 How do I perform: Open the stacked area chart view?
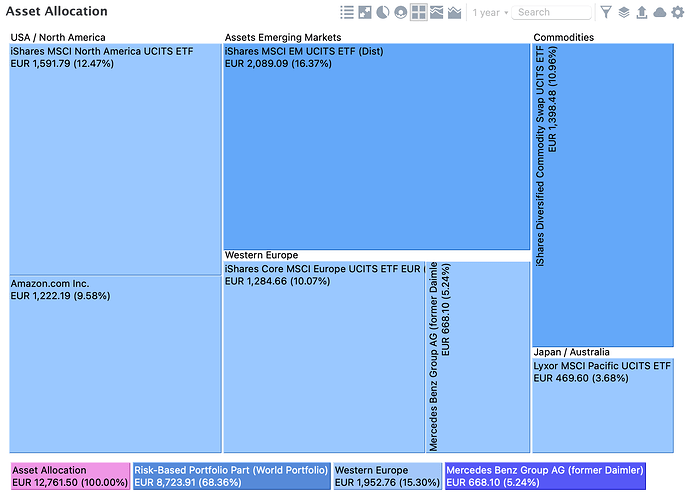coord(437,13)
